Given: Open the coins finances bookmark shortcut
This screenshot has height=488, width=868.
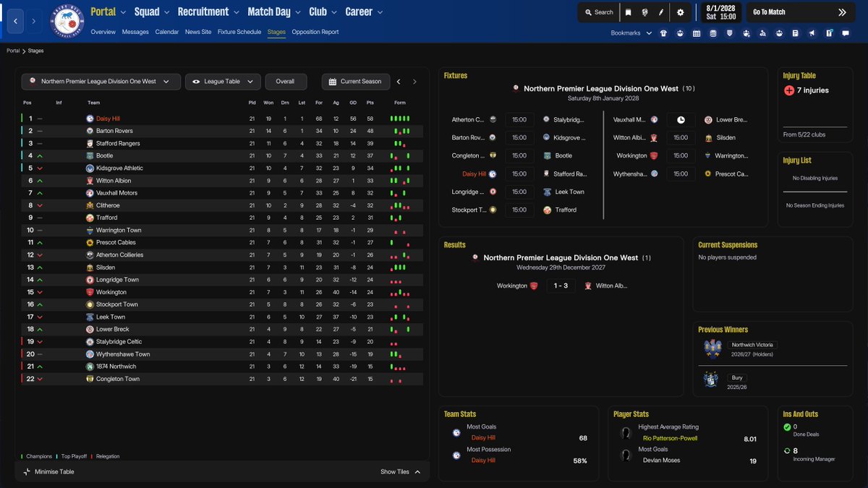Looking at the screenshot, I should tap(713, 33).
